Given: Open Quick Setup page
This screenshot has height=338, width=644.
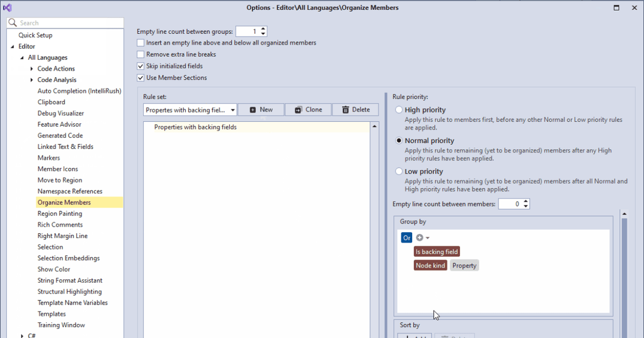Looking at the screenshot, I should click(x=35, y=35).
